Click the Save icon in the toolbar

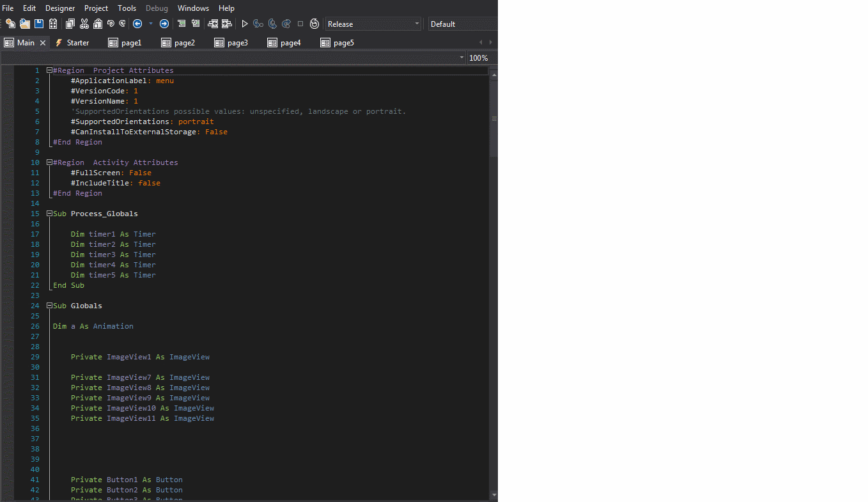pyautogui.click(x=39, y=24)
